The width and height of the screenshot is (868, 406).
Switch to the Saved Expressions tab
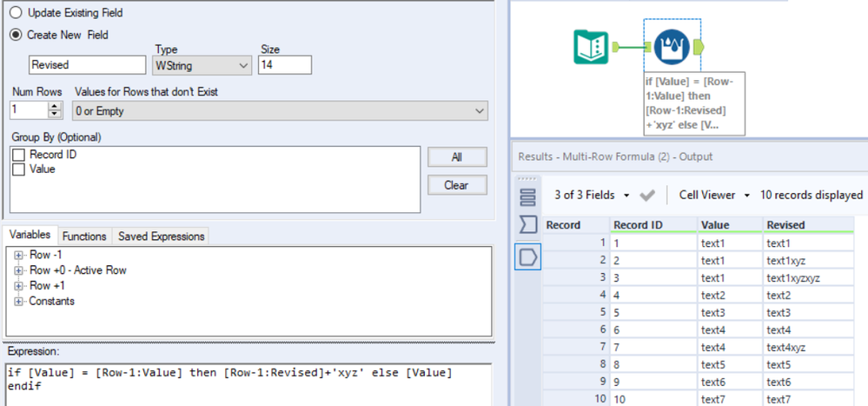161,236
